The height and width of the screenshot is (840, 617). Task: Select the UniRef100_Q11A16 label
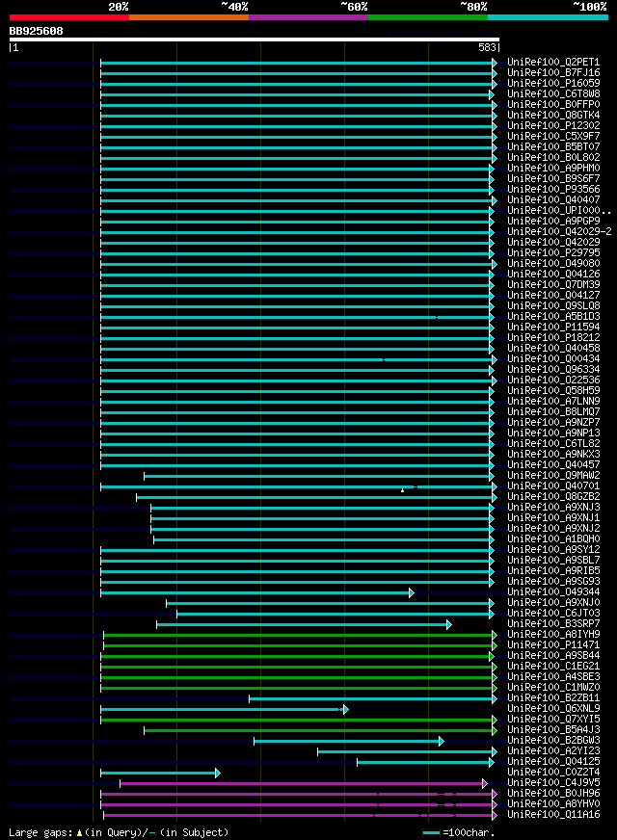(553, 815)
